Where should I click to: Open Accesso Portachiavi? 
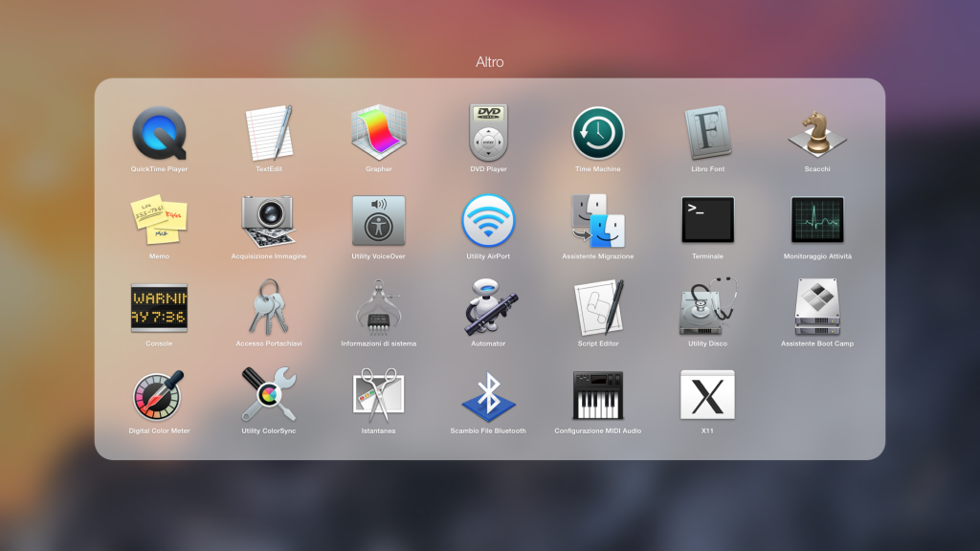pos(269,307)
